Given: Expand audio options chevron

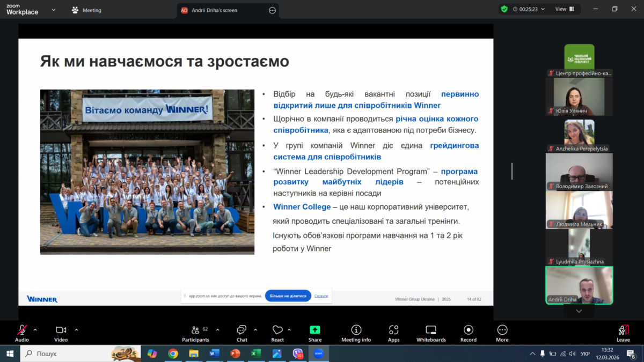Looking at the screenshot, I should (x=35, y=330).
